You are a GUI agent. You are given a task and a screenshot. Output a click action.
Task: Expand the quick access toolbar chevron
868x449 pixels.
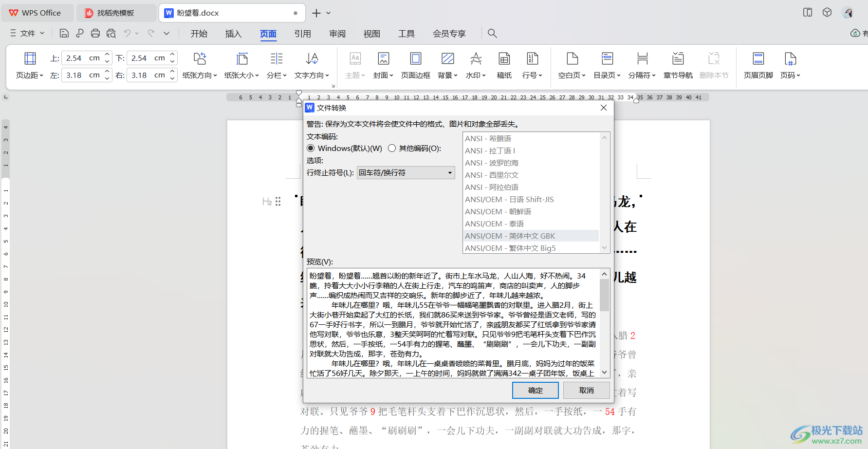click(166, 33)
